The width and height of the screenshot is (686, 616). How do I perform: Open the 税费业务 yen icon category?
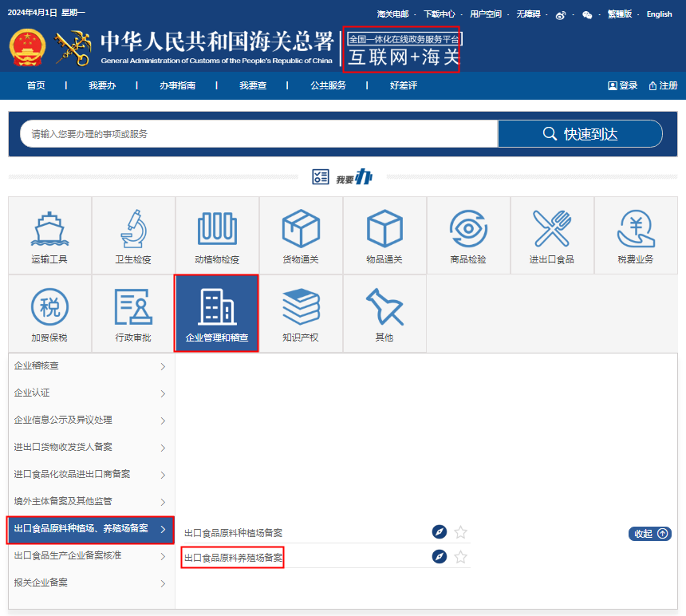(636, 235)
